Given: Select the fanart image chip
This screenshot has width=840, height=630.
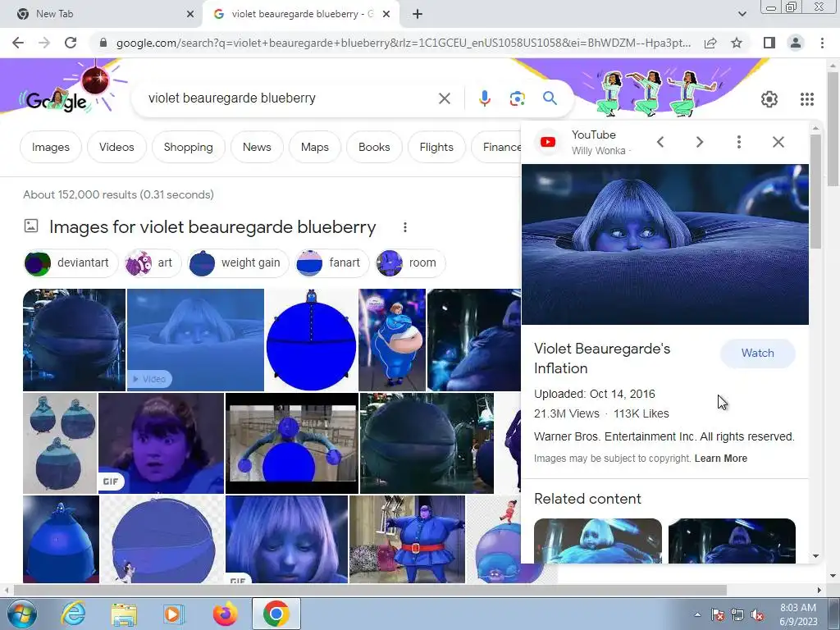Looking at the screenshot, I should 332,263.
